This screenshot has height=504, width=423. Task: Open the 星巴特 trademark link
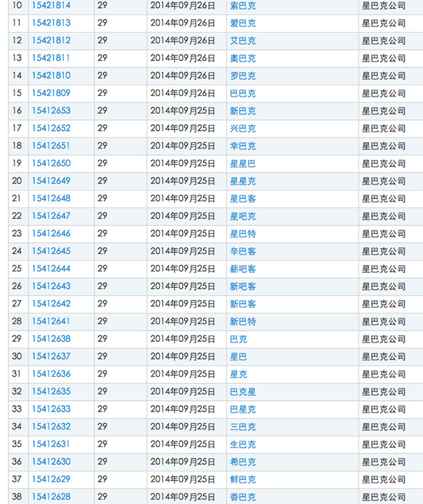242,234
